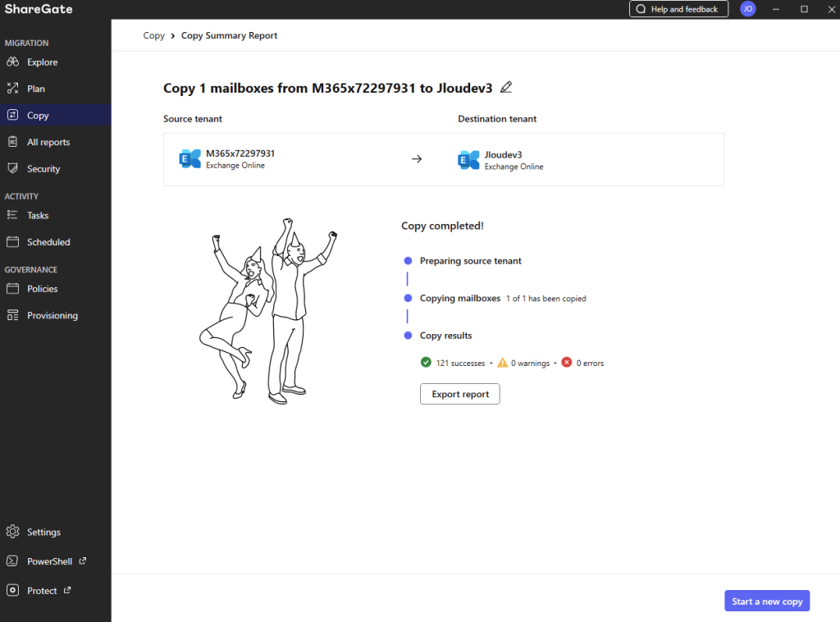The width and height of the screenshot is (840, 622).
Task: Open the Scheduled activity page
Action: [56, 241]
